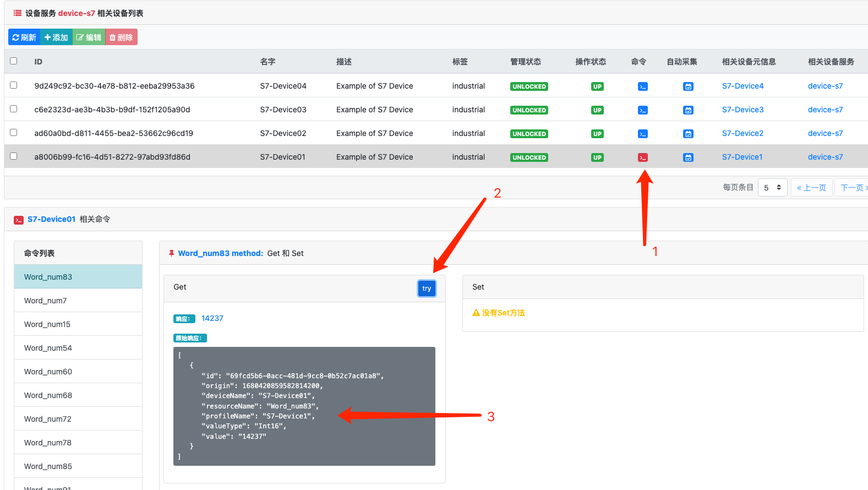Open command icon for S7-Device03
This screenshot has width=868, height=490.
tap(642, 110)
